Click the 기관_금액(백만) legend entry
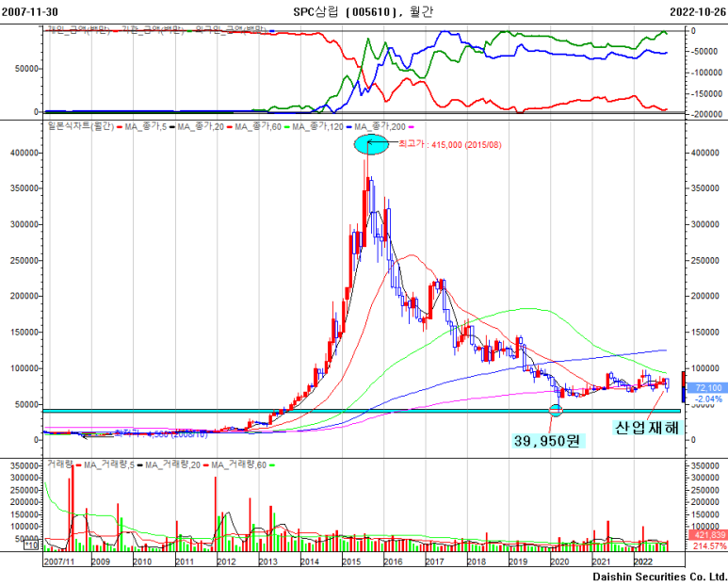This screenshot has height=586, width=728. pyautogui.click(x=153, y=30)
